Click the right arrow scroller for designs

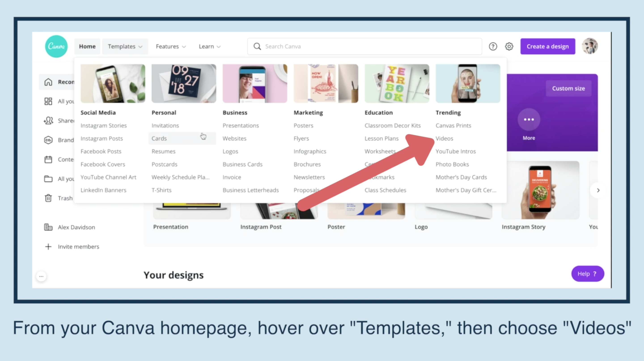(x=598, y=190)
